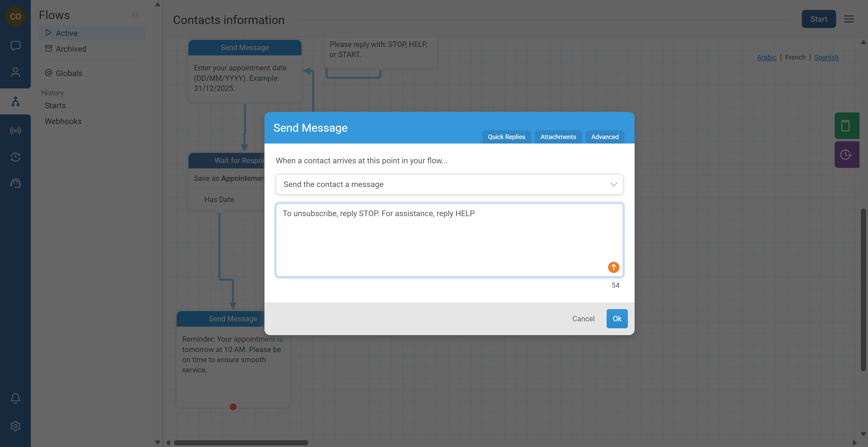The height and width of the screenshot is (447, 868).
Task: Open the hamburger menu next to Start
Action: 849,19
